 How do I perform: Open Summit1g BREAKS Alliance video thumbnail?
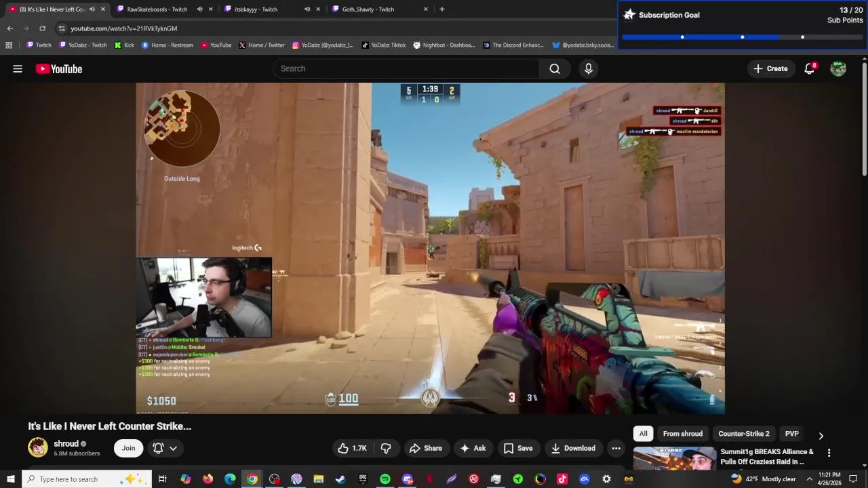(675, 459)
